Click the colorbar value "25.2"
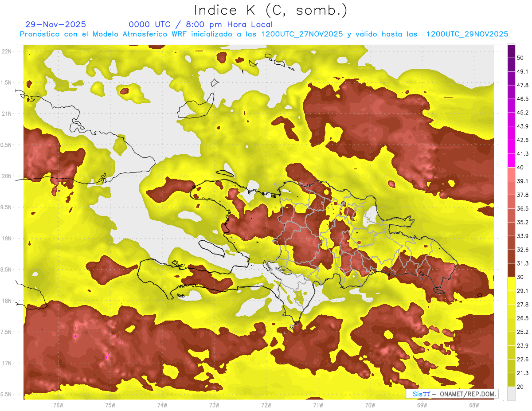 point(523,332)
